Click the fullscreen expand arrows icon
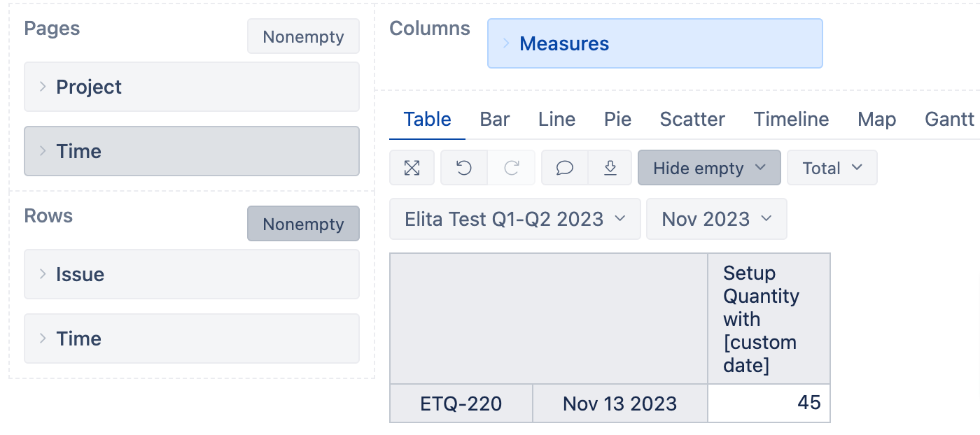This screenshot has height=435, width=980. click(412, 168)
